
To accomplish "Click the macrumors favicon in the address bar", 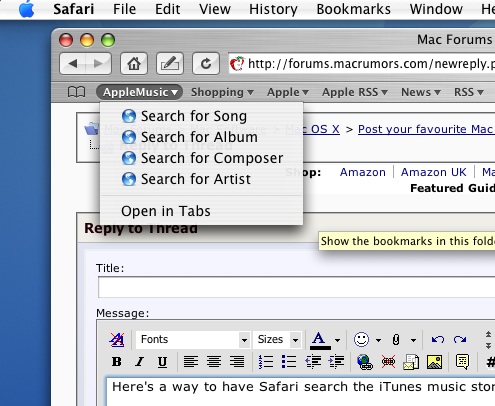I will point(237,63).
